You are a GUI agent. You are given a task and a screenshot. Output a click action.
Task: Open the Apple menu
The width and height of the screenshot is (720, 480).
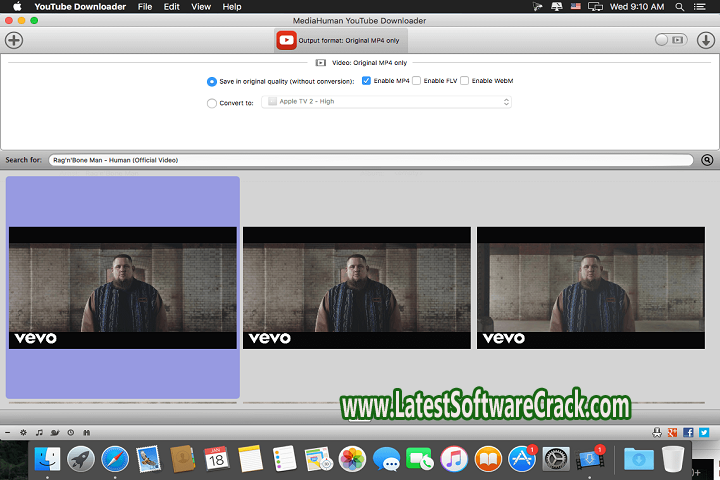(17, 6)
